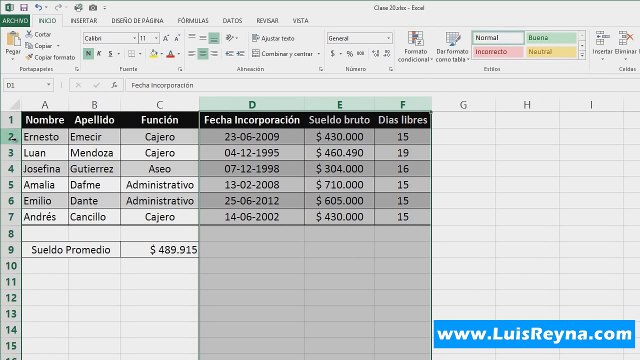Click the cell borders icon
Image resolution: width=640 pixels, height=360 pixels.
tap(131, 53)
